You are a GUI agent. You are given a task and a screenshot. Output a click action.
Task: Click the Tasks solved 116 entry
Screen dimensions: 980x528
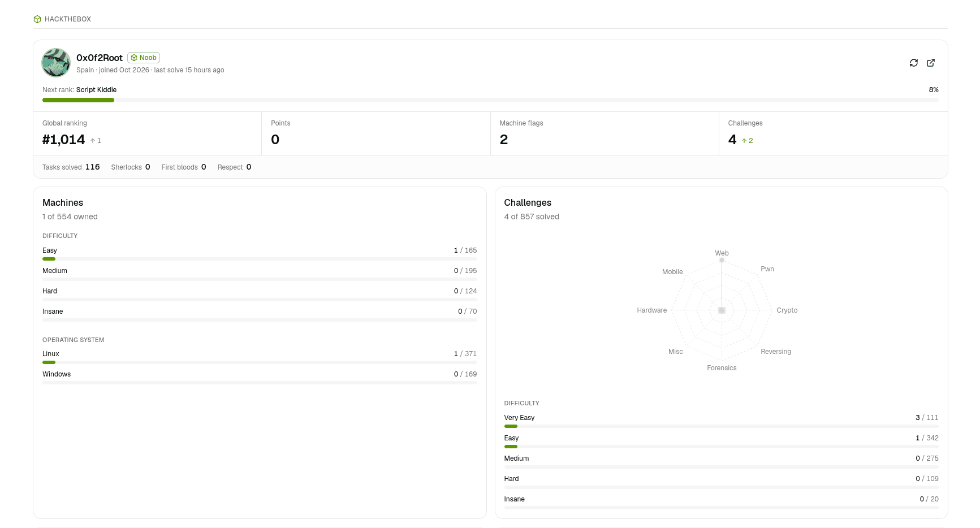click(x=71, y=167)
